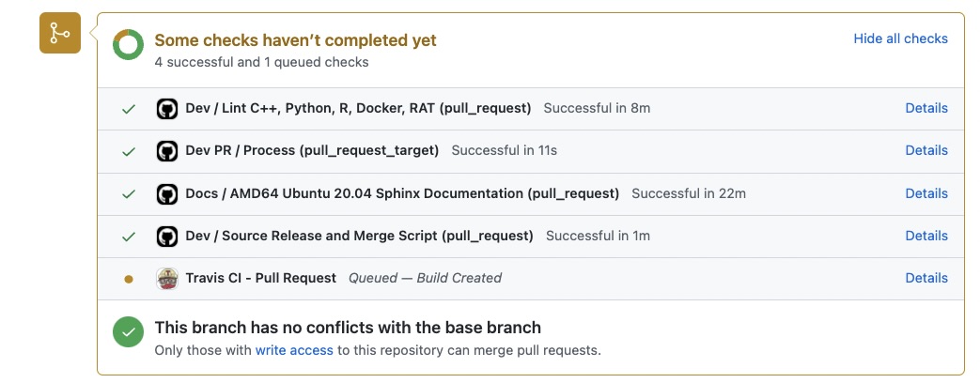Follow the write access link
980x383 pixels.
click(294, 350)
